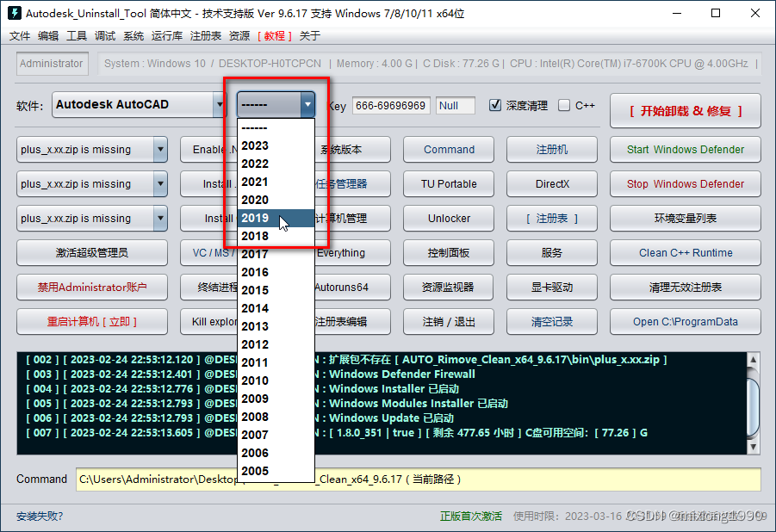Pick 2005 from the version list

point(276,471)
